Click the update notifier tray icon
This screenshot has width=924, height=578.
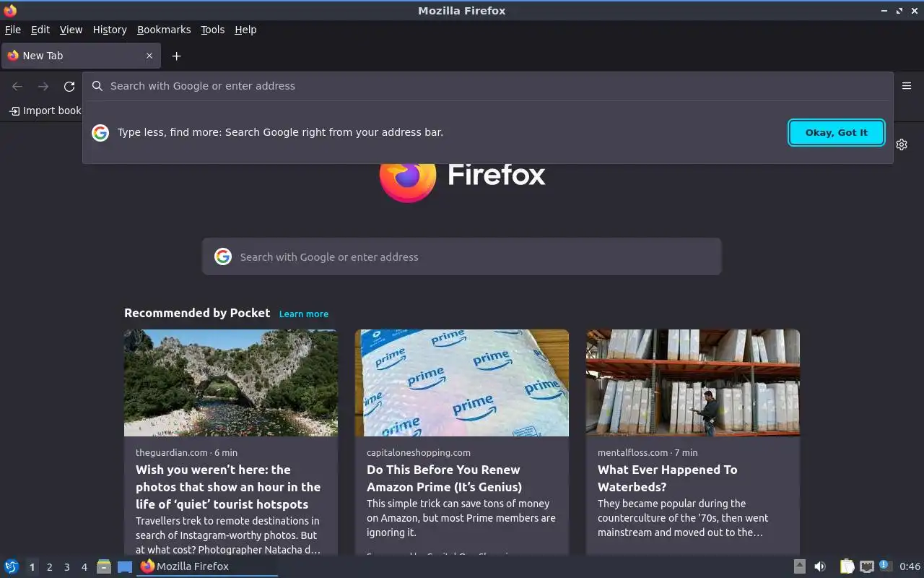(x=886, y=566)
